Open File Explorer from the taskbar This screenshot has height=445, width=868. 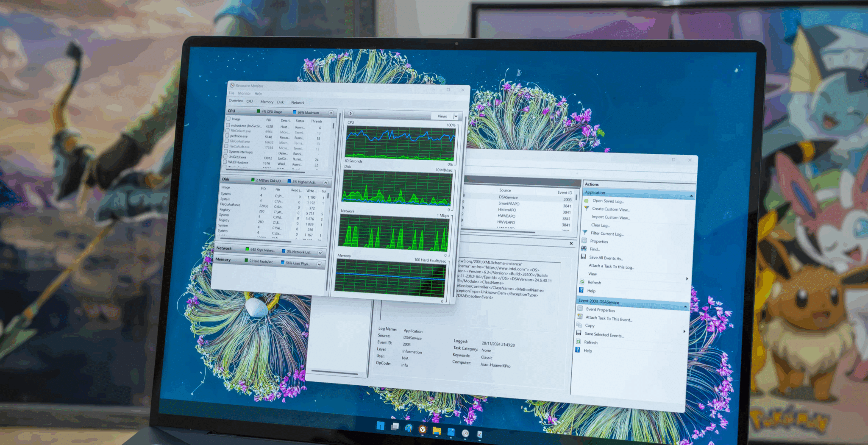(x=437, y=431)
